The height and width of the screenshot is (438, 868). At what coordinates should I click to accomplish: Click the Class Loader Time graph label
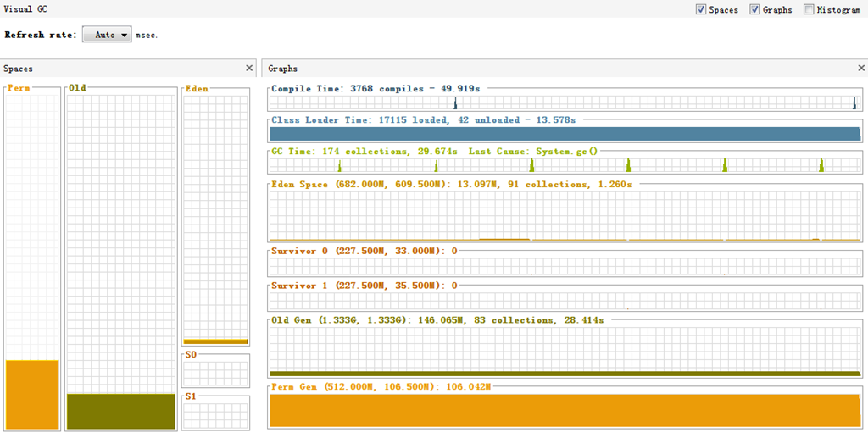point(424,119)
